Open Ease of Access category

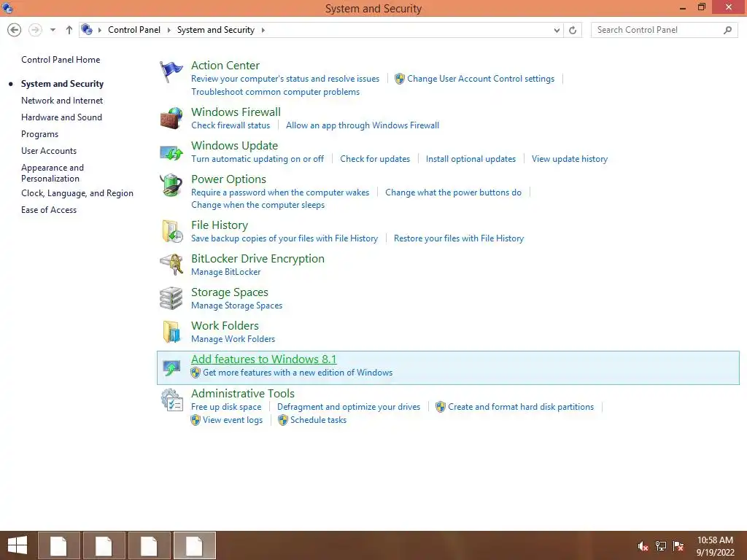click(49, 210)
